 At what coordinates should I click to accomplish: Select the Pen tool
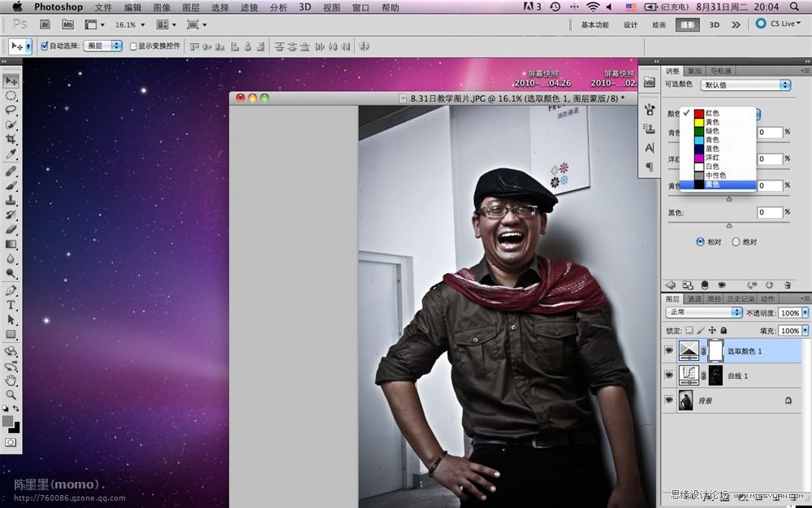tap(11, 290)
